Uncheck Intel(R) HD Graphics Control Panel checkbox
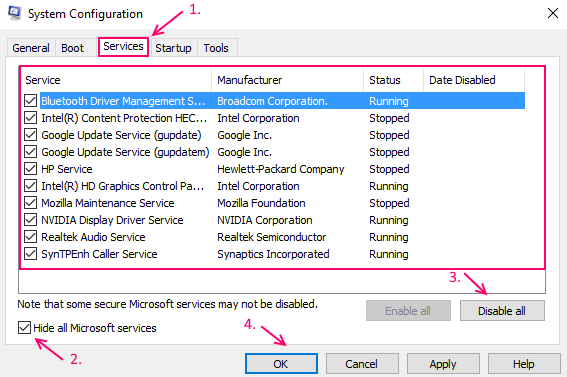 [30, 185]
